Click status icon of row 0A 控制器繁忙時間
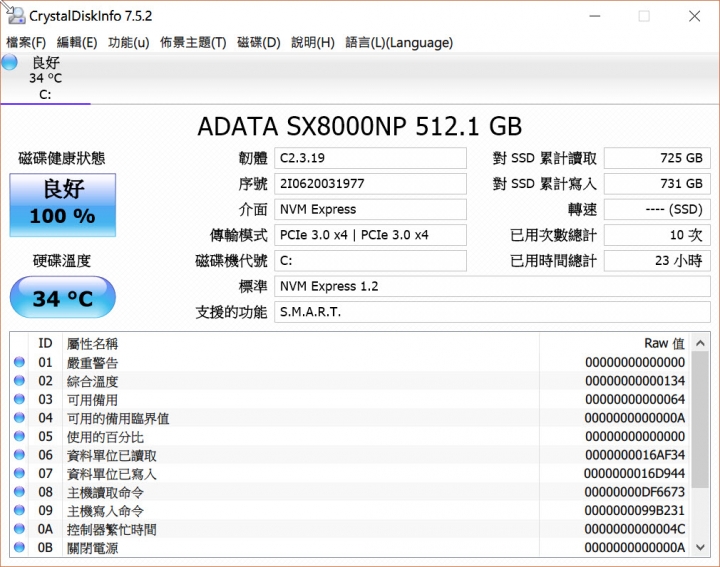 [19, 529]
